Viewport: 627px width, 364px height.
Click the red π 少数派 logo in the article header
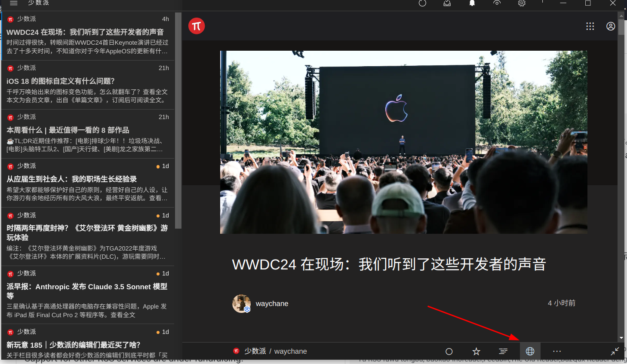pos(197,26)
